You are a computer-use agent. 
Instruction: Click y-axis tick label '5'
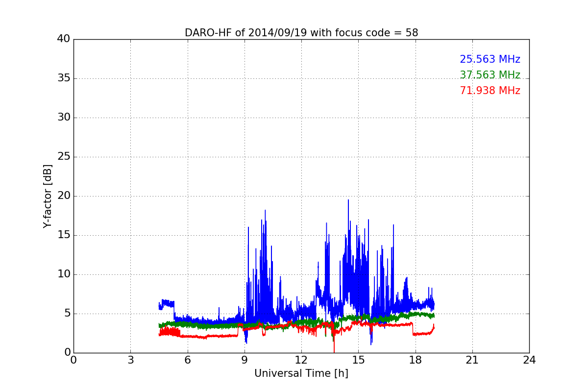tap(67, 314)
